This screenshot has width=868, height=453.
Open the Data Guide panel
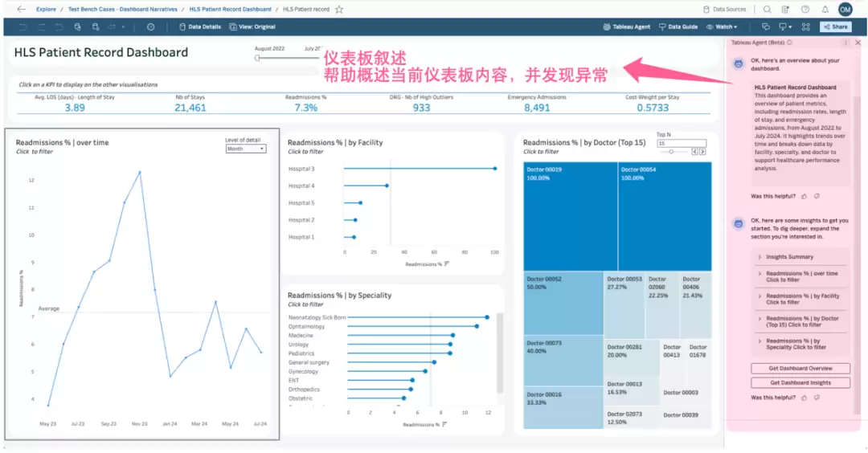[x=678, y=27]
